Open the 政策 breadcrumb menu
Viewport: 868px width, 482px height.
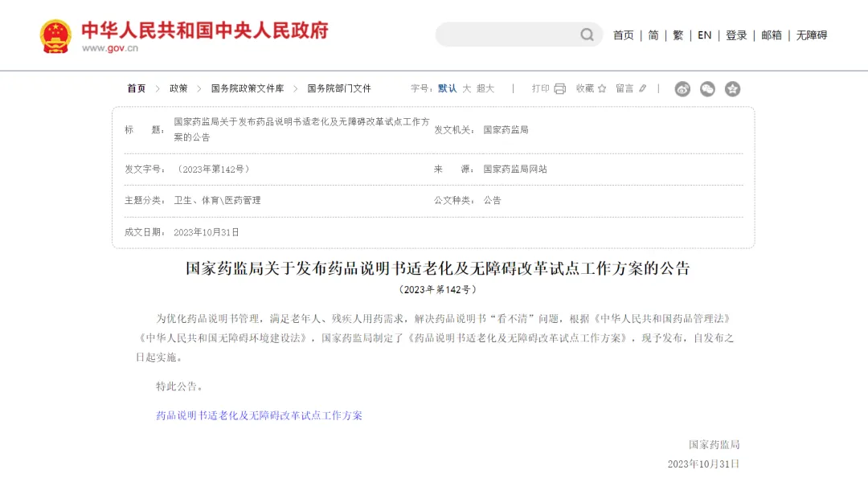click(x=178, y=88)
